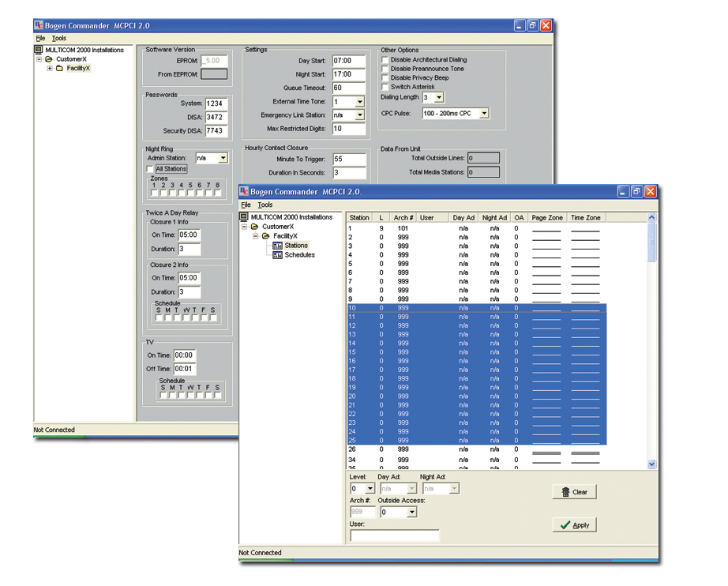Tick Night Ring zone 1 checkbox

tap(154, 193)
